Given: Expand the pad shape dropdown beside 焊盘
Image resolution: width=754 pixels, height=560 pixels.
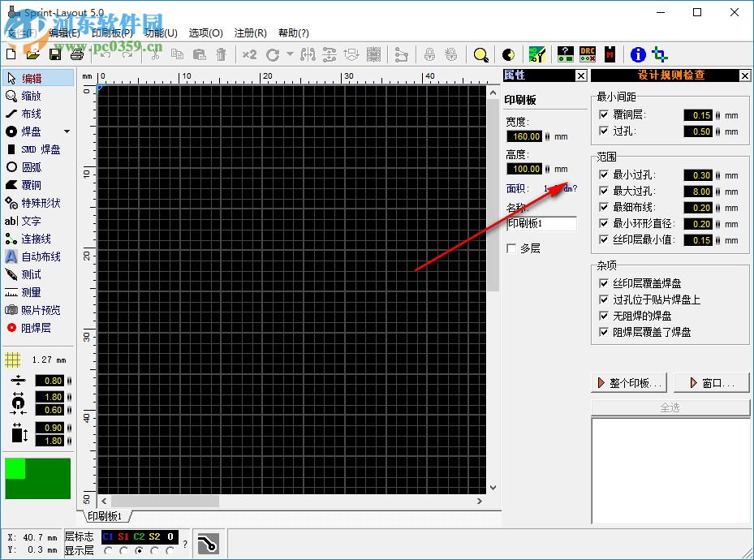Looking at the screenshot, I should point(67,131).
